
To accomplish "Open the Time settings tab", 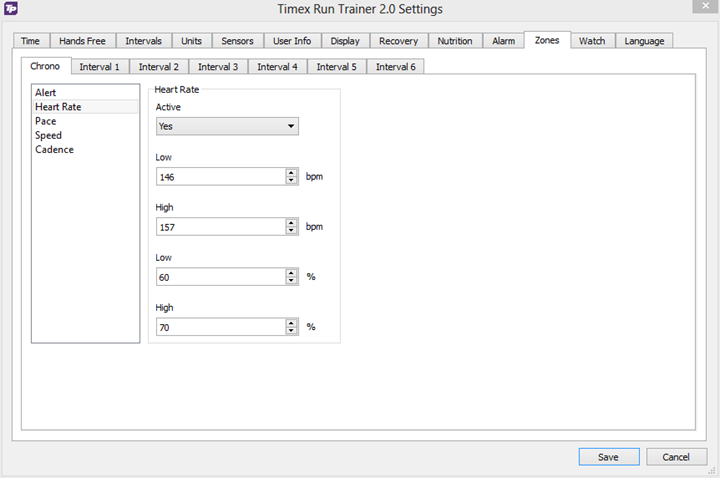I will pos(31,41).
